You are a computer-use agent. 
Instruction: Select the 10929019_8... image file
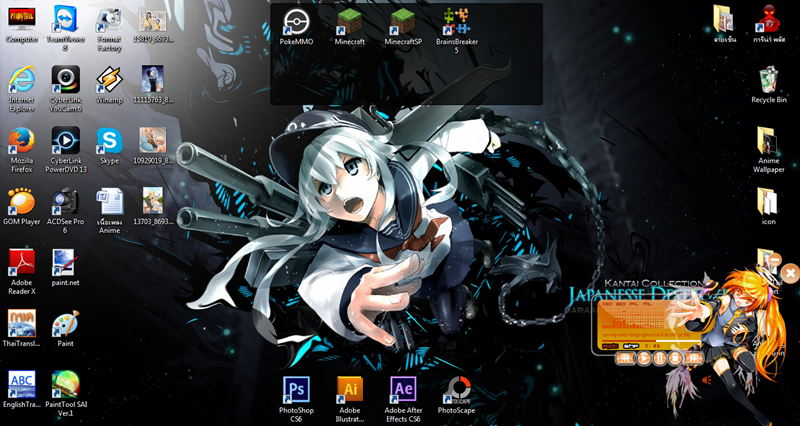pyautogui.click(x=153, y=146)
